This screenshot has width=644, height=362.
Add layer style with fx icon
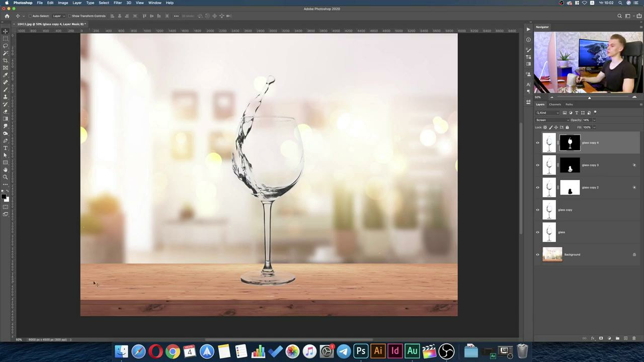point(592,338)
